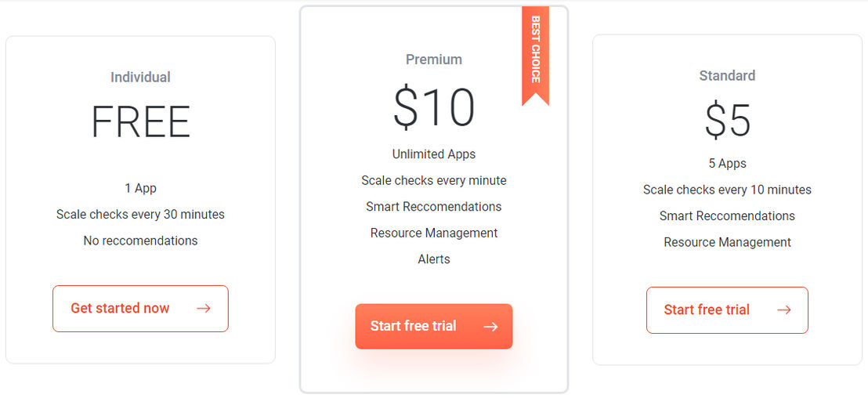Start free trial for Premium plan
Screen dimensions: 868x398
coord(434,326)
